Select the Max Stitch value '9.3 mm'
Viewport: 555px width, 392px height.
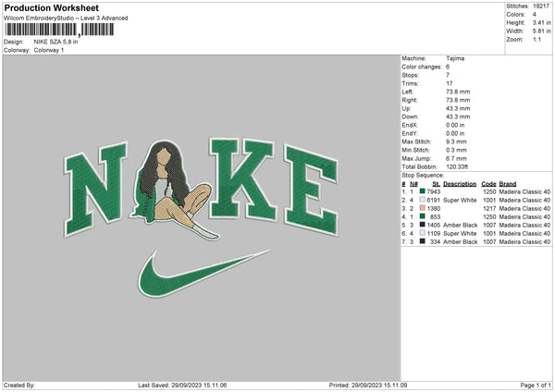click(456, 141)
